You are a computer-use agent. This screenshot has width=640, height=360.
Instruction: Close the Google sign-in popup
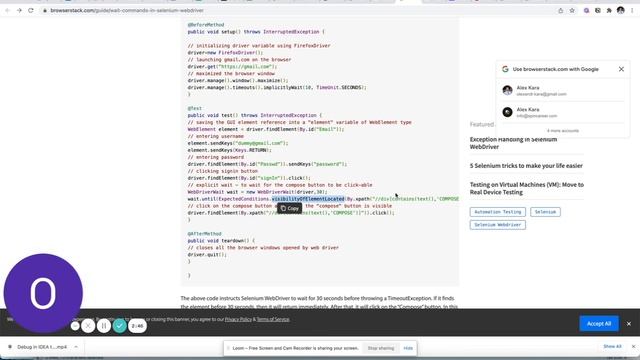pyautogui.click(x=621, y=69)
